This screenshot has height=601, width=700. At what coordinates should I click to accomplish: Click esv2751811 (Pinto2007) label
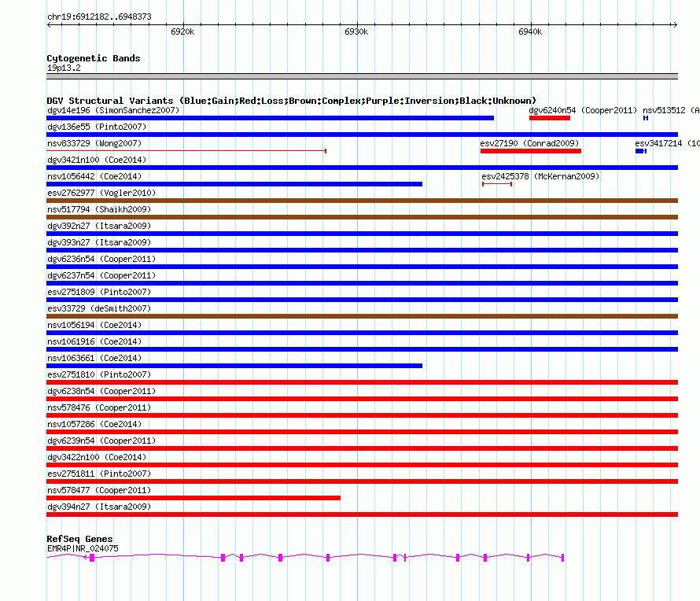(99, 474)
